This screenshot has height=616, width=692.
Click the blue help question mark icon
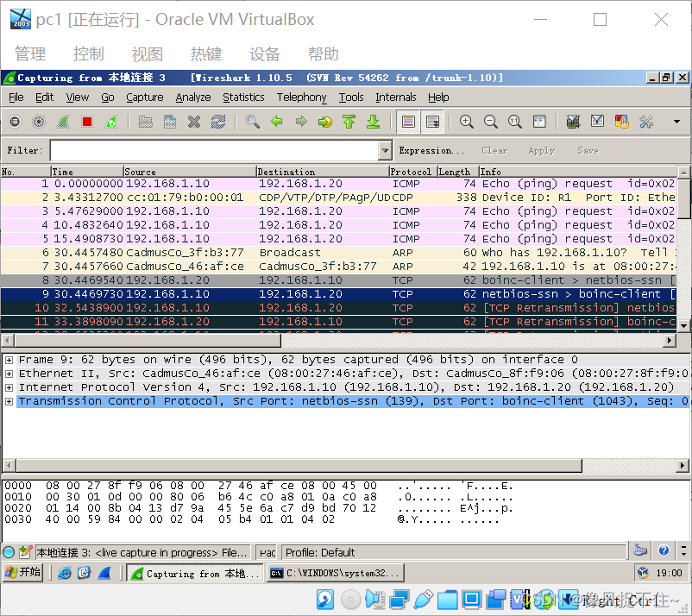pos(664,550)
